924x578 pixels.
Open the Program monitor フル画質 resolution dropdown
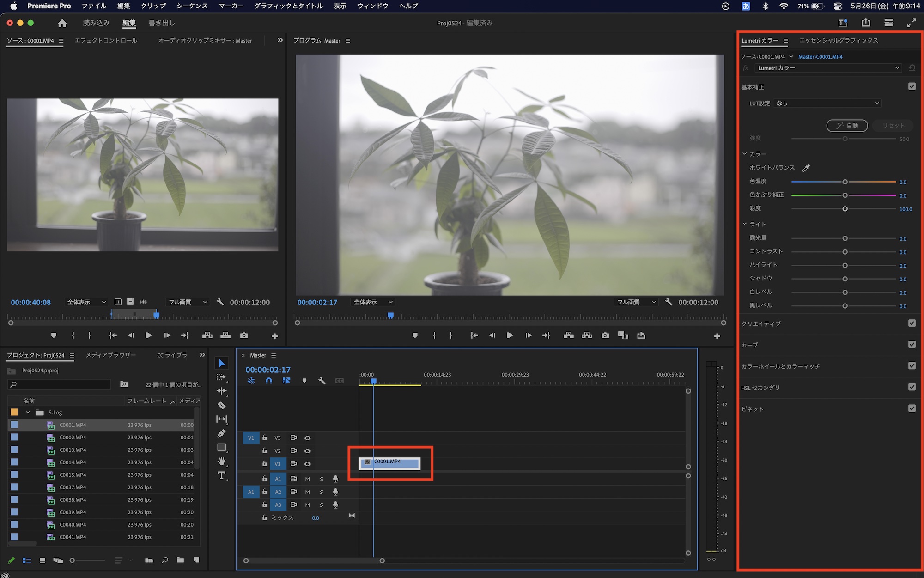[x=636, y=302]
